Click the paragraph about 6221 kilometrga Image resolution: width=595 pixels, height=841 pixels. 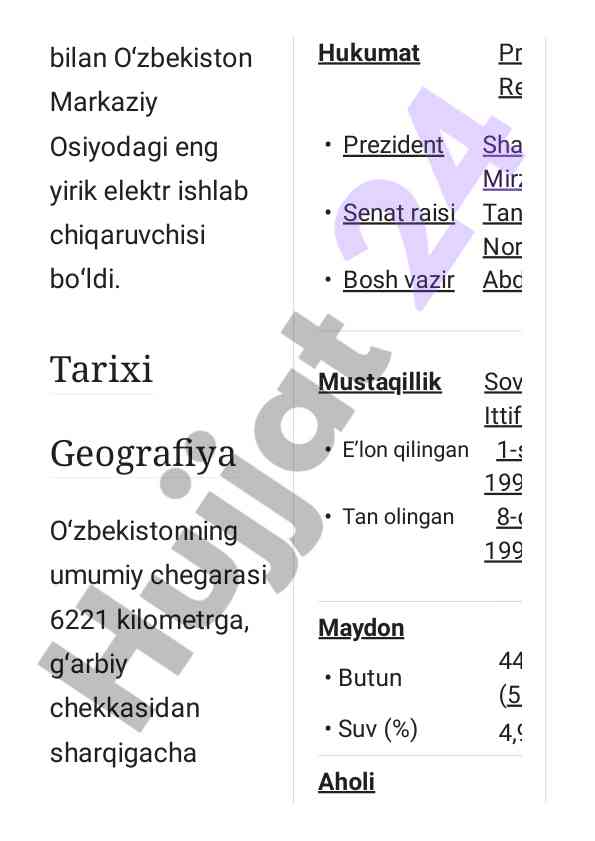pyautogui.click(x=158, y=642)
